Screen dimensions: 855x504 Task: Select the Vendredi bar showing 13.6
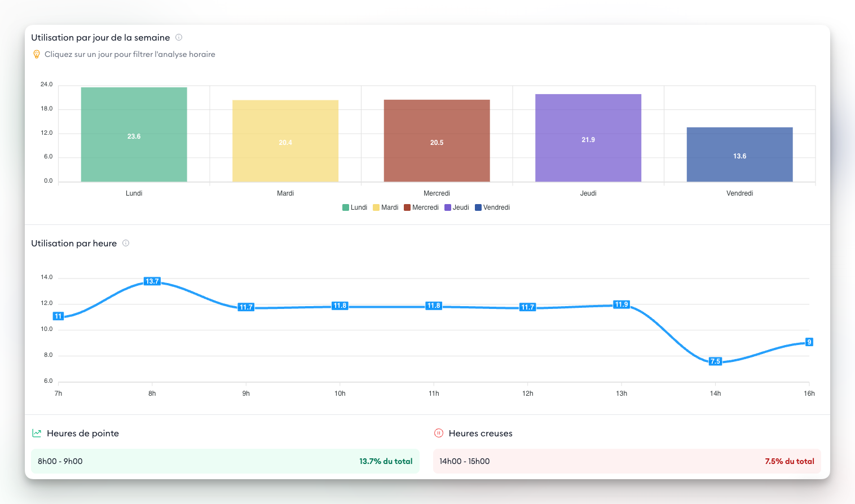pos(739,154)
